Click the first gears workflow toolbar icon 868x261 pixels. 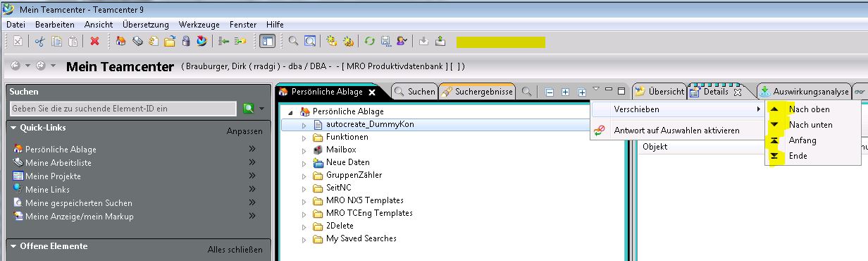click(332, 41)
